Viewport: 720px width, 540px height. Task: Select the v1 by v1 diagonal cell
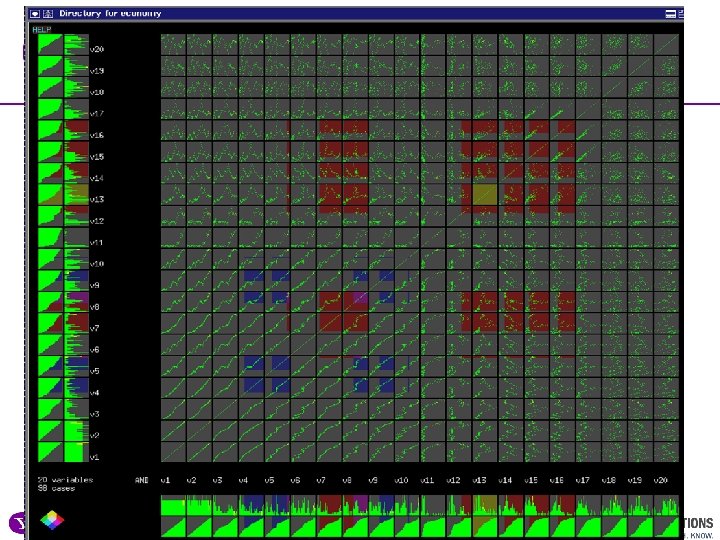click(x=173, y=452)
